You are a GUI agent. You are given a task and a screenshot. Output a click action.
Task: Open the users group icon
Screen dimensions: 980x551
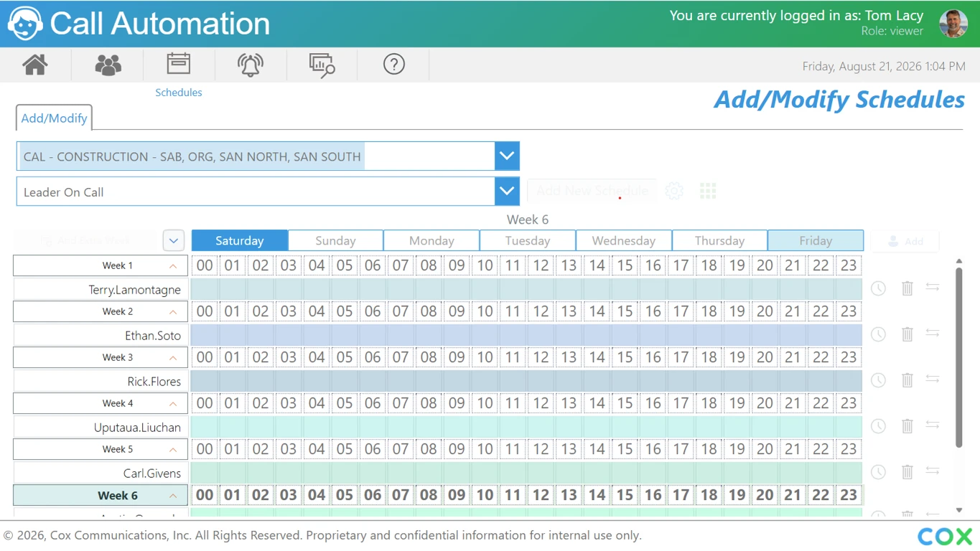[108, 65]
